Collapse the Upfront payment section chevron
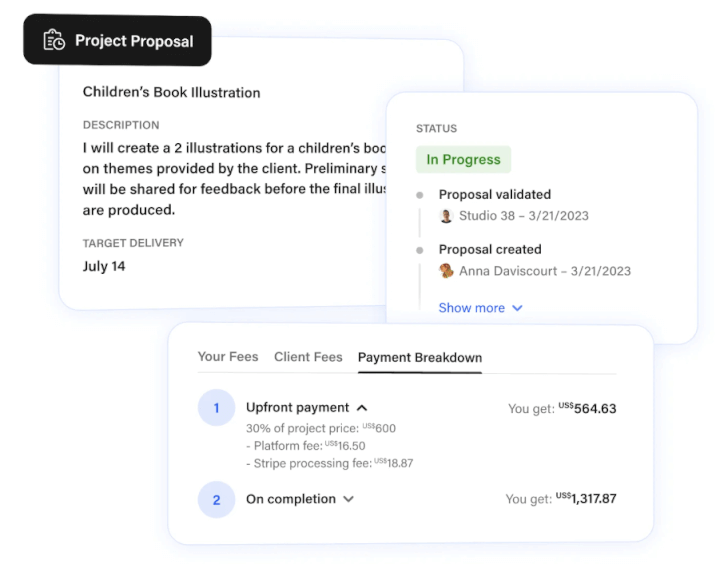This screenshot has height=564, width=720. 362,408
